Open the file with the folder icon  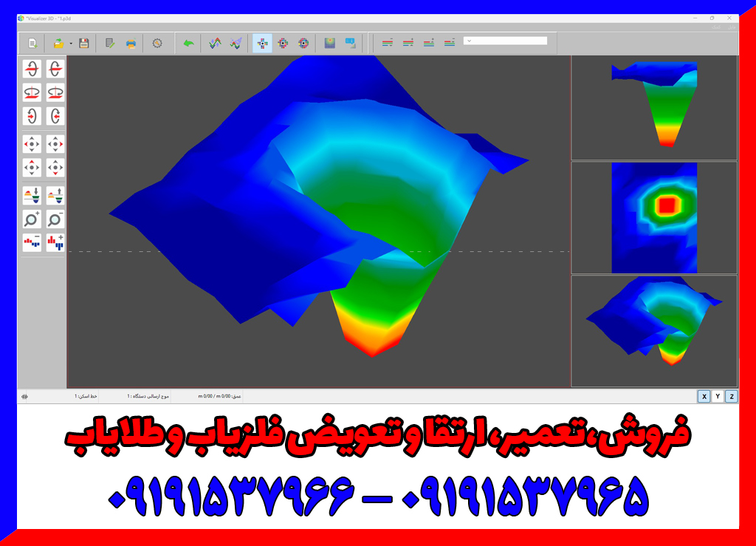pyautogui.click(x=59, y=44)
